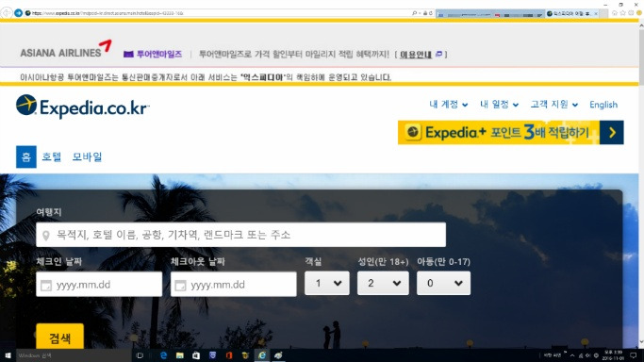
Task: Click the Task View icon on the taskbar
Action: point(140,355)
